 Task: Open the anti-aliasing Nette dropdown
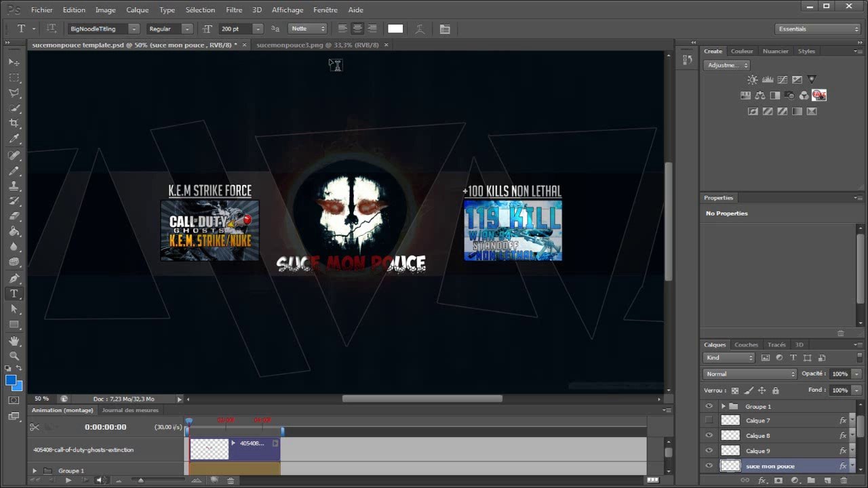[x=308, y=29]
